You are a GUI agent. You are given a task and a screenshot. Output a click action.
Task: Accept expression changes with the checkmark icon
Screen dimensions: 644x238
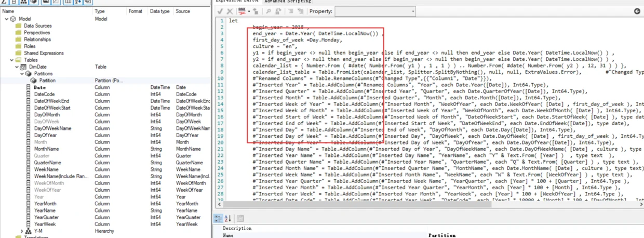[x=220, y=11]
